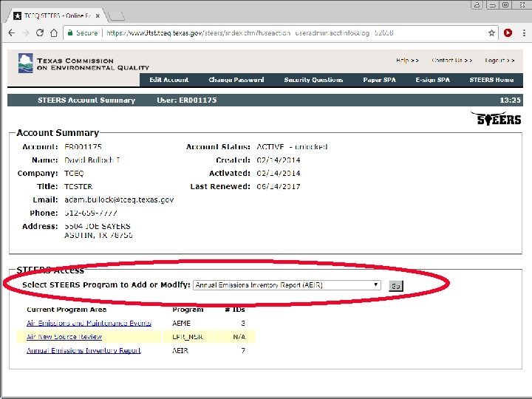The height and width of the screenshot is (399, 532).
Task: Click the red extension icon in toolbar
Action: [x=508, y=33]
